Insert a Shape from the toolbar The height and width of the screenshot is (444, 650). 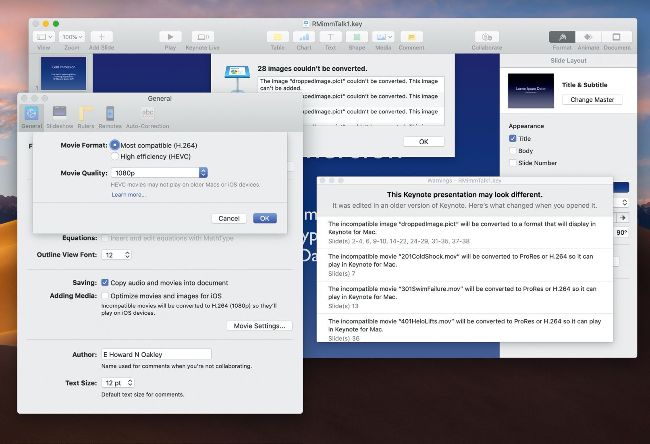(356, 36)
